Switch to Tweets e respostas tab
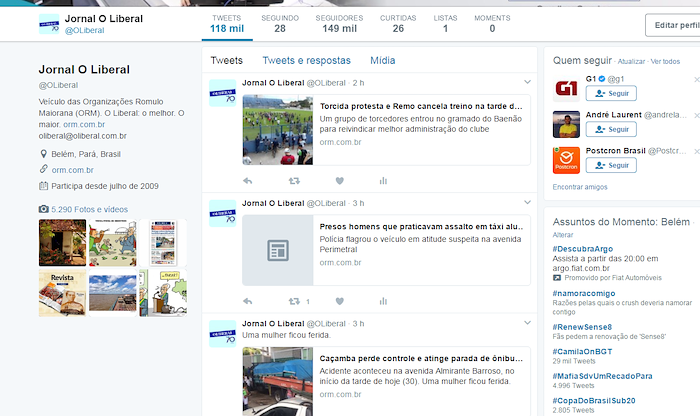 coord(307,60)
